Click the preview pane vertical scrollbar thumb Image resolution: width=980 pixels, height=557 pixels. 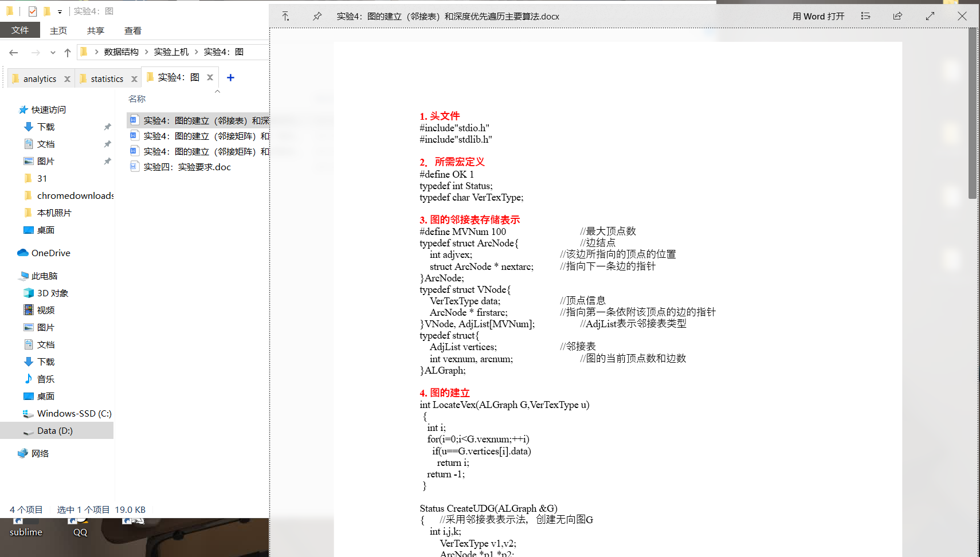tap(973, 113)
